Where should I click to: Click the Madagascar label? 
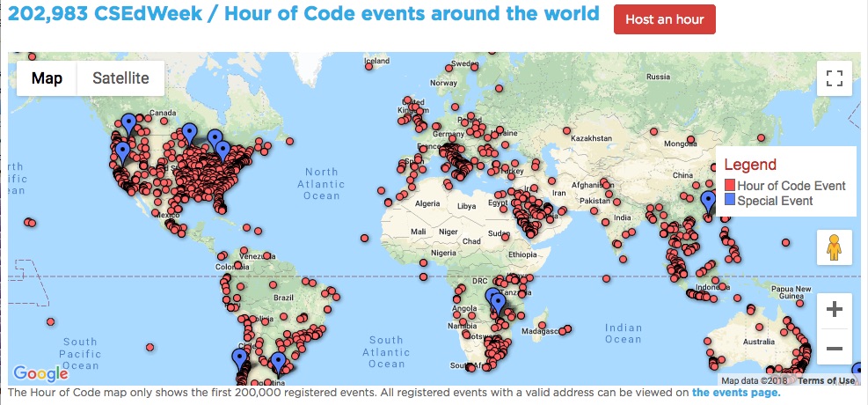pyautogui.click(x=540, y=331)
